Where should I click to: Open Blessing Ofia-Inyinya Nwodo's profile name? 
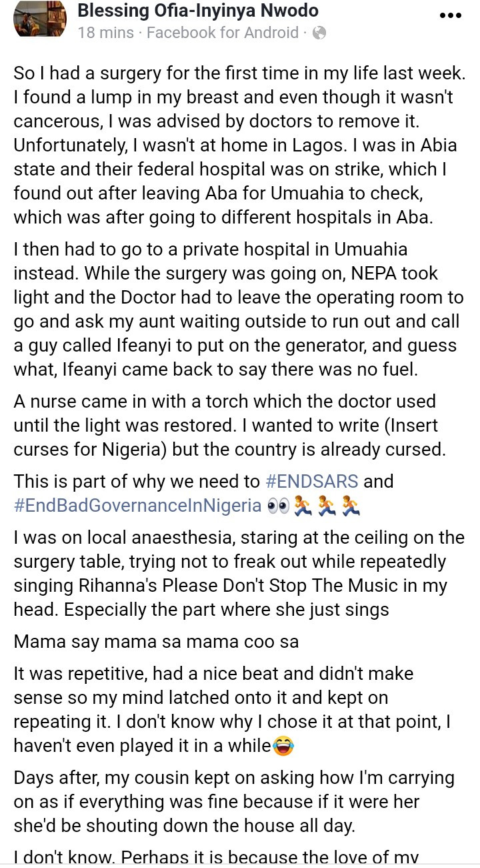click(198, 11)
